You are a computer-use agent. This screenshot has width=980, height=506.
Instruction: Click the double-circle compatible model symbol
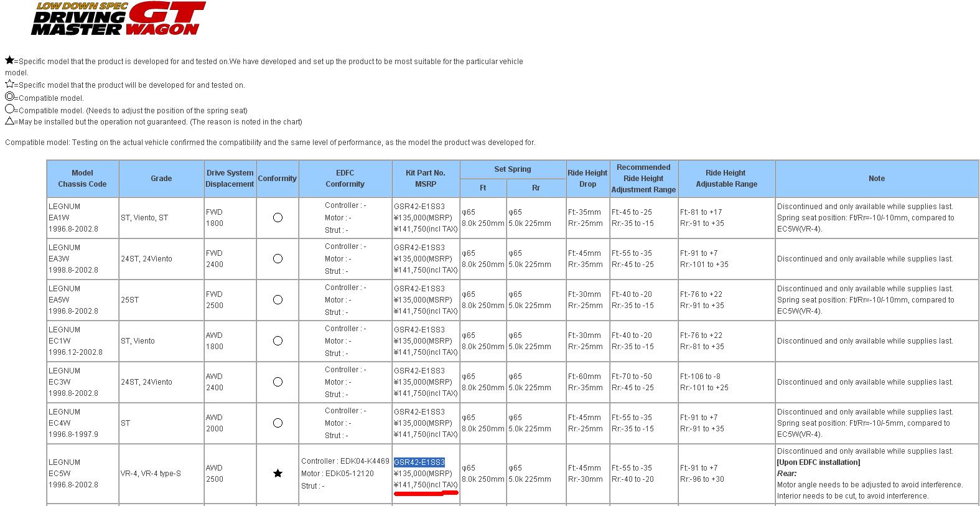click(x=9, y=97)
